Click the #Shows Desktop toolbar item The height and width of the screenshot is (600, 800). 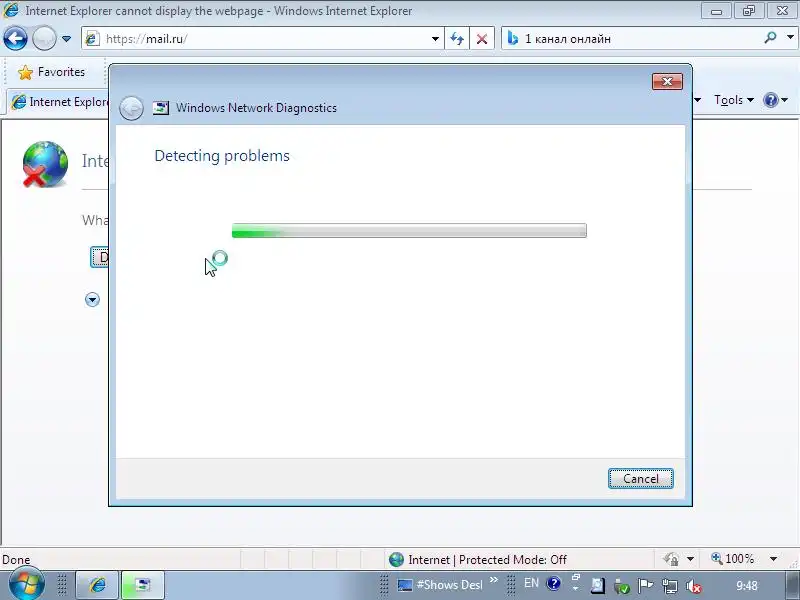click(x=440, y=585)
